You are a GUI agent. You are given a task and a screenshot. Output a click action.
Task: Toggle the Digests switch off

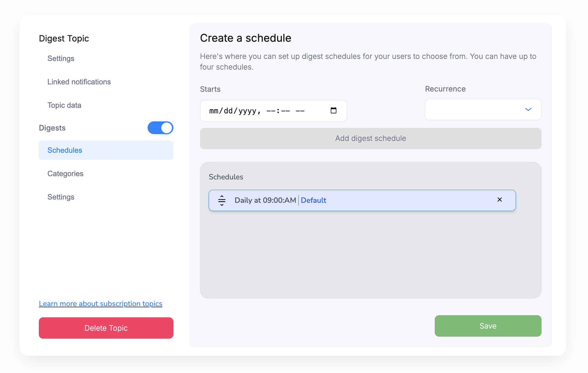[x=160, y=128]
